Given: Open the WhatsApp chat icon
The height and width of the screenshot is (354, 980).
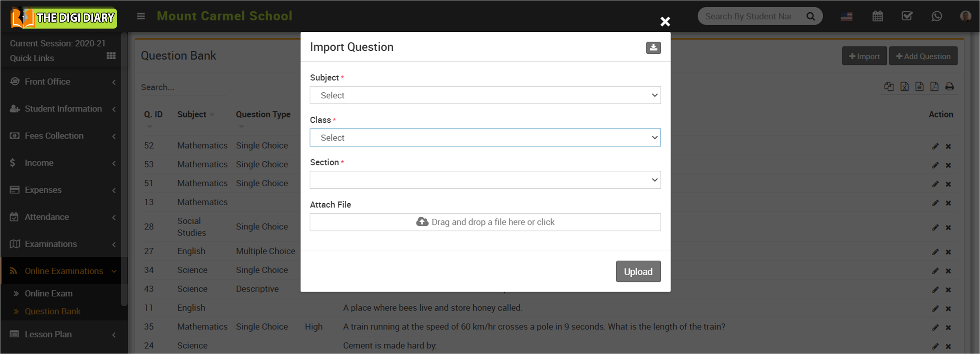Looking at the screenshot, I should 937,16.
